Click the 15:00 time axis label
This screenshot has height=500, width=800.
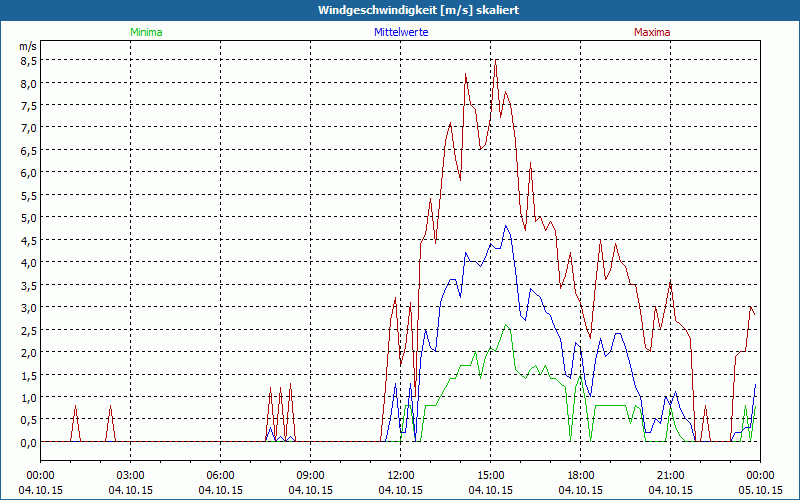(x=490, y=476)
